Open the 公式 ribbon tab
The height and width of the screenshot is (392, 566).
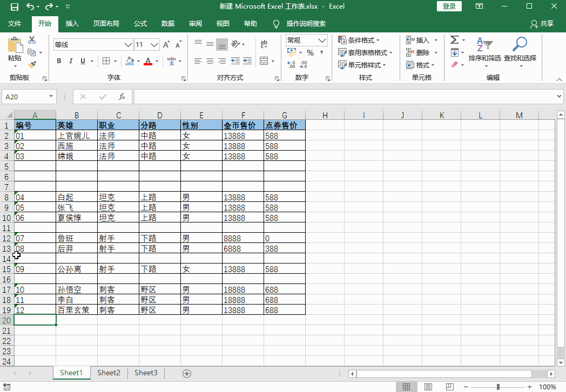pos(140,23)
